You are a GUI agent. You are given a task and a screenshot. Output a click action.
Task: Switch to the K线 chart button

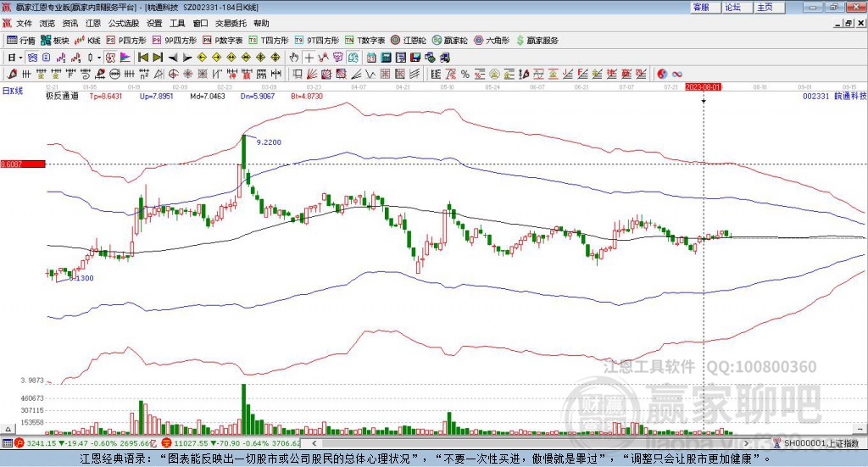87,41
